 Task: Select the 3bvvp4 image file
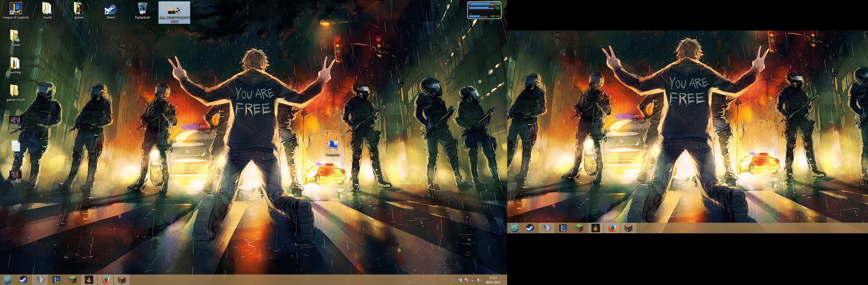[16, 122]
